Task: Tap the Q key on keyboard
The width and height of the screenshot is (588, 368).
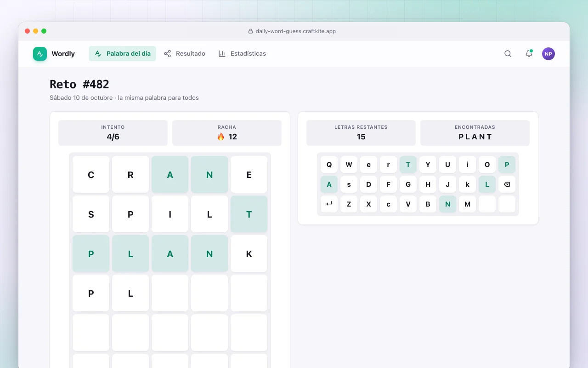Action: (x=329, y=165)
